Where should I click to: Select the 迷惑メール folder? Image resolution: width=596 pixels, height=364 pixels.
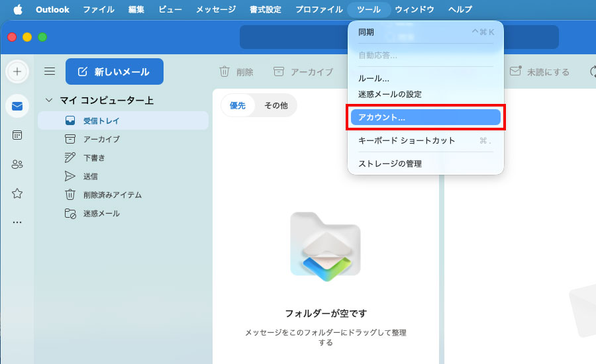pyautogui.click(x=123, y=214)
